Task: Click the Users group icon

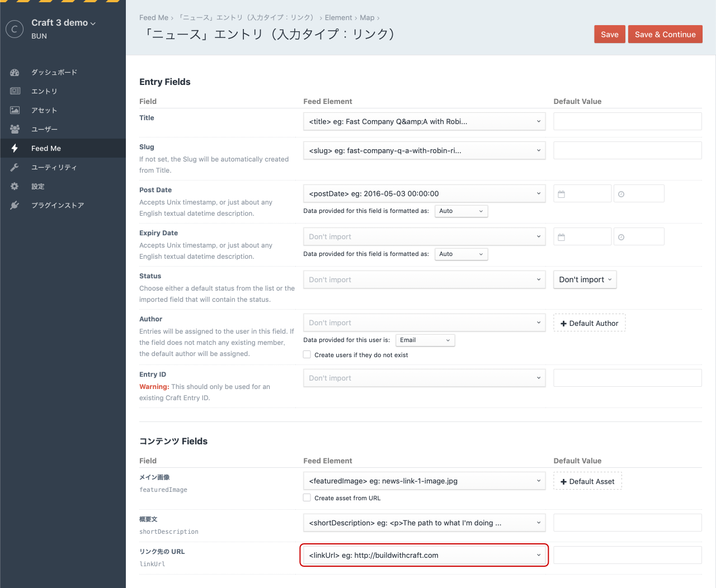Action: (x=15, y=129)
